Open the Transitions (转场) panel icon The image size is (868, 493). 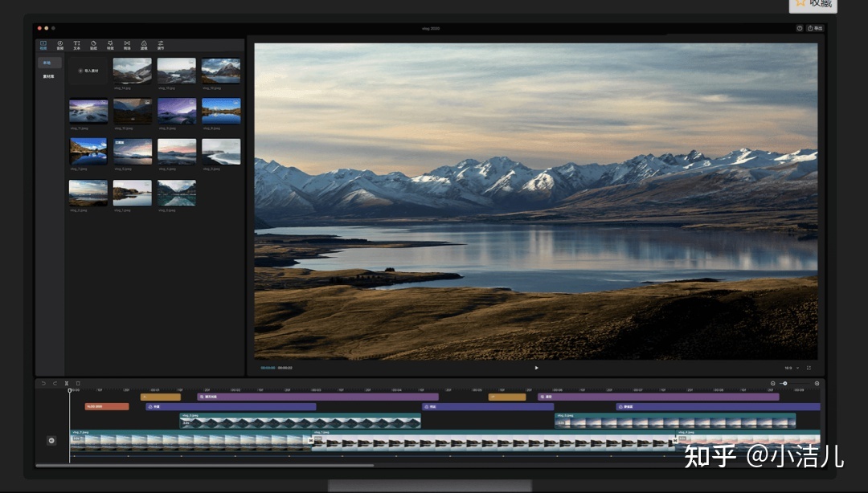(127, 45)
